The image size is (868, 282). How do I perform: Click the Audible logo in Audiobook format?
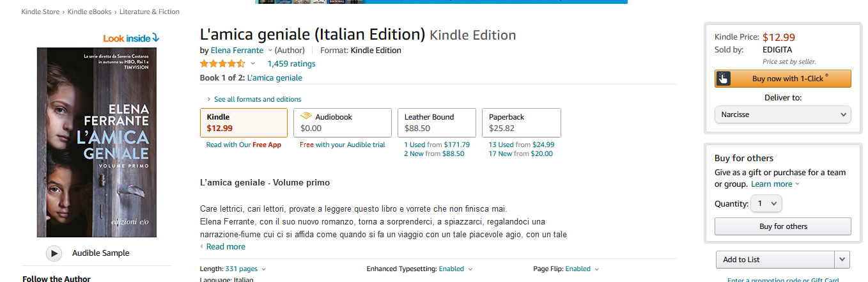click(x=306, y=116)
